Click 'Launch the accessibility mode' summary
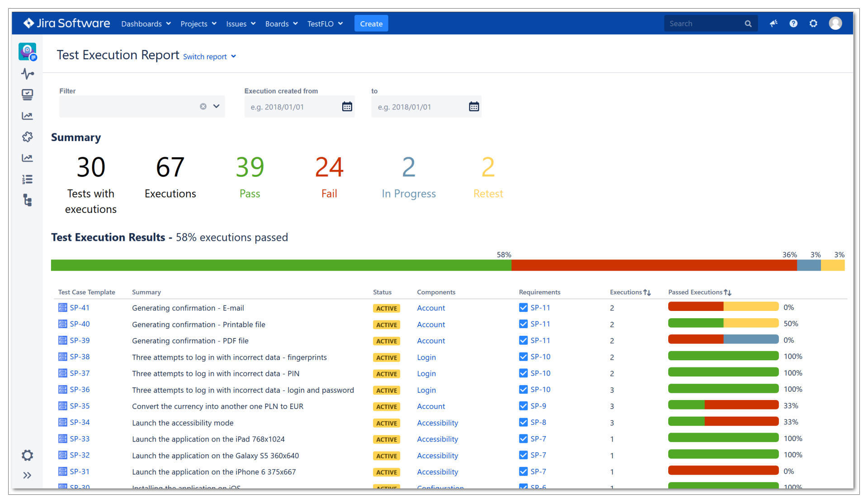The width and height of the screenshot is (868, 503). 183,423
